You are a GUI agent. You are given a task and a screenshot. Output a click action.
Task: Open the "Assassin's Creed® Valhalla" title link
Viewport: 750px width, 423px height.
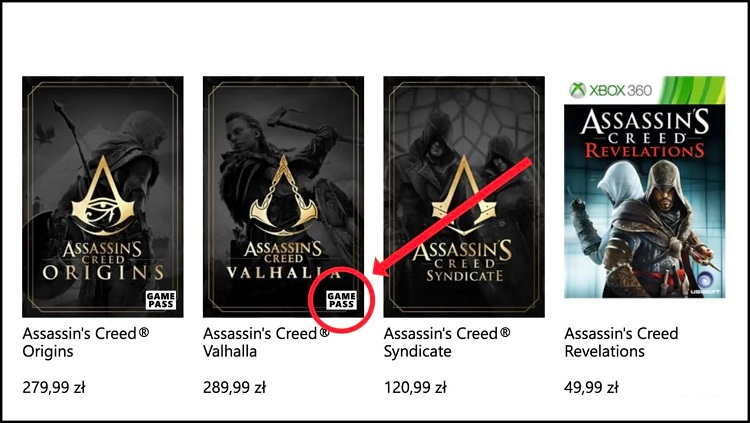[x=266, y=342]
